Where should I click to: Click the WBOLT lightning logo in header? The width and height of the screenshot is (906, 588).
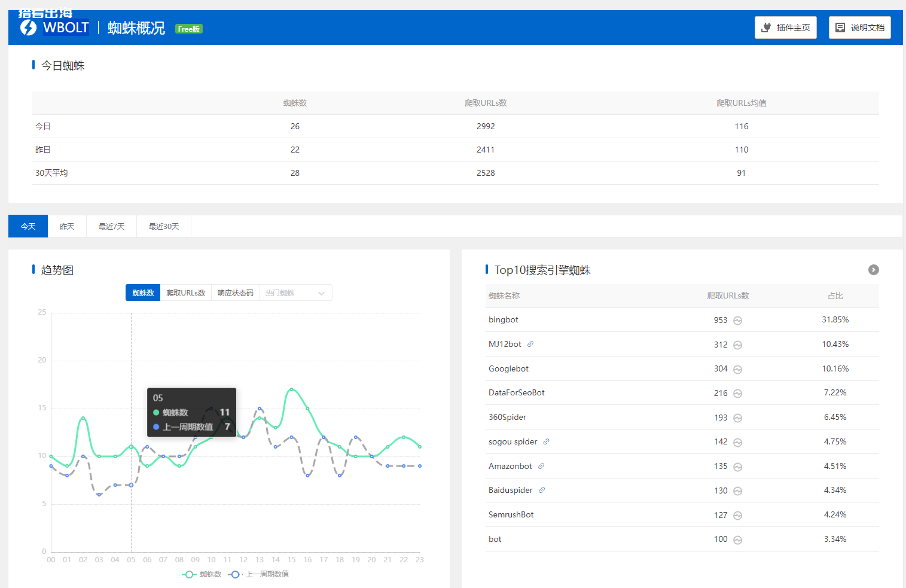pyautogui.click(x=28, y=28)
